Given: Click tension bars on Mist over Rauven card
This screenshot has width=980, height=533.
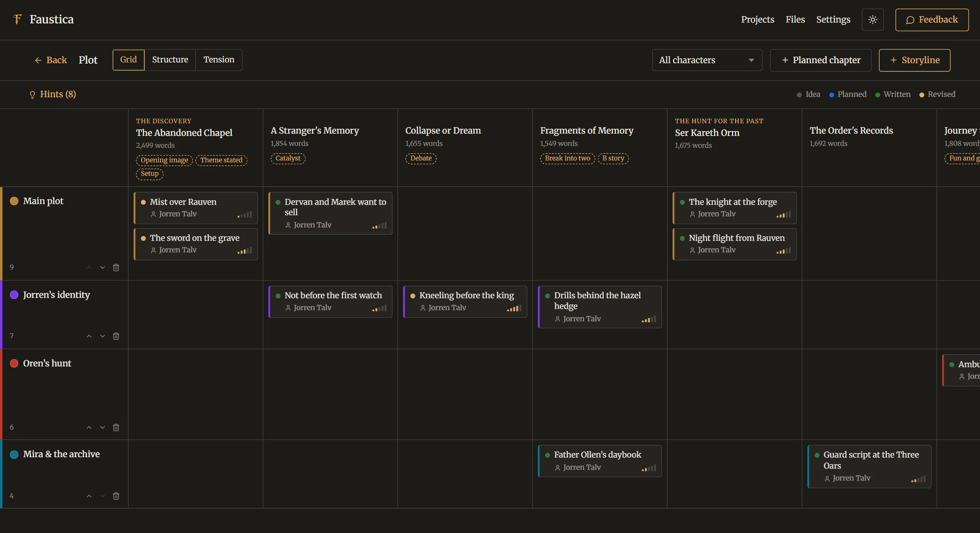Looking at the screenshot, I should pos(245,214).
